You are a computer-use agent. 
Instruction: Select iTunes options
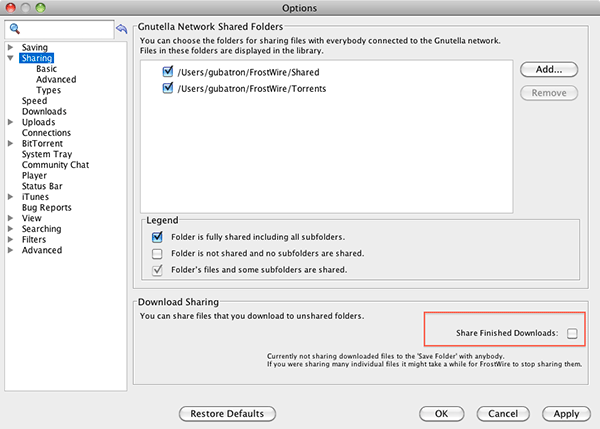[35, 197]
